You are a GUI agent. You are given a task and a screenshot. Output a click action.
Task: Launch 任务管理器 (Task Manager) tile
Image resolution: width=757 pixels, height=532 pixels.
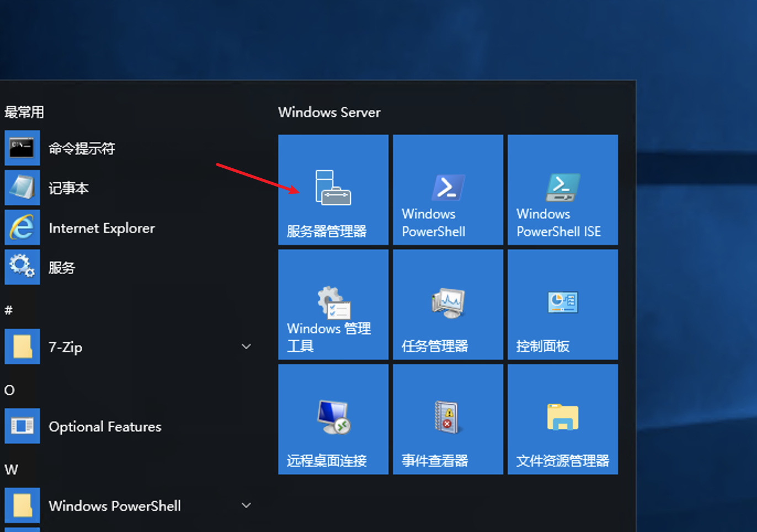[x=447, y=304]
